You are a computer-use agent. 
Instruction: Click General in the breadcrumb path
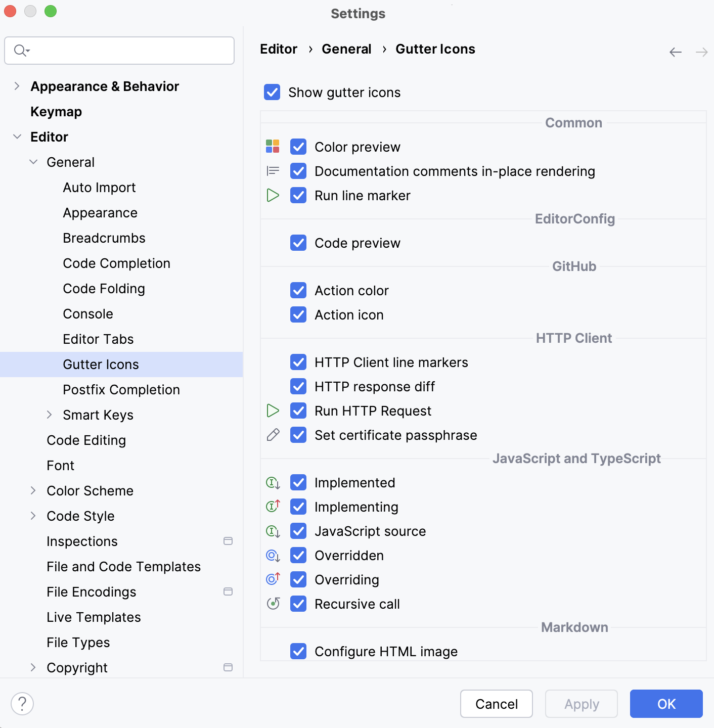(346, 49)
